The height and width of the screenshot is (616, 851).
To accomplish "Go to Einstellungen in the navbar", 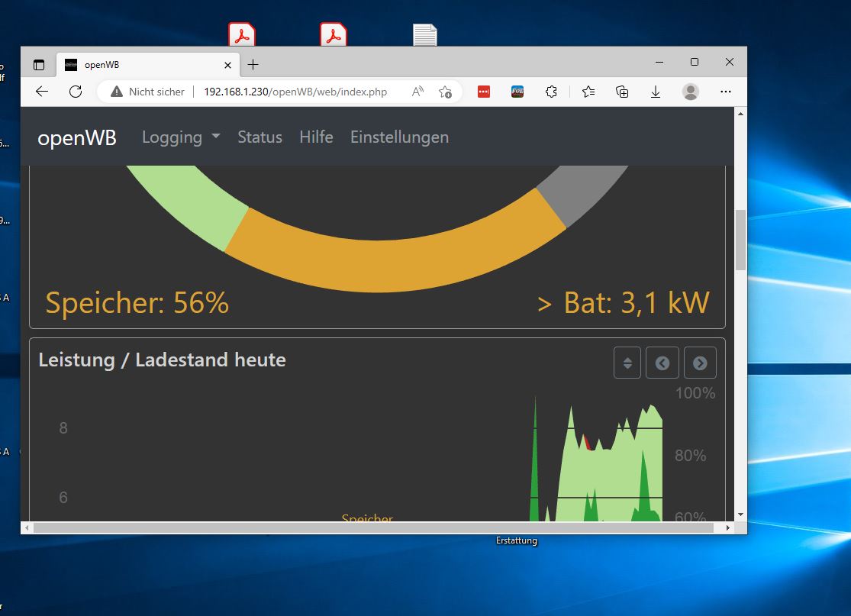I will 399,137.
